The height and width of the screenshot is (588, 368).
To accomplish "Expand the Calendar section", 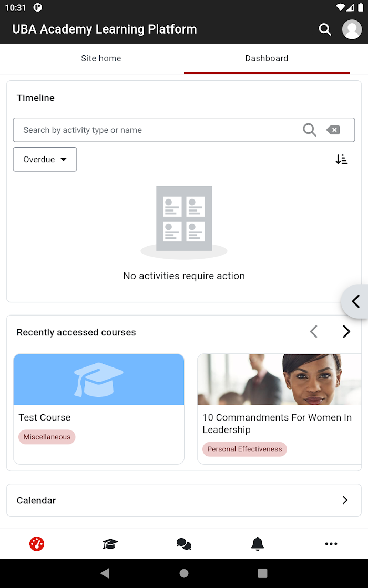I will tap(184, 500).
